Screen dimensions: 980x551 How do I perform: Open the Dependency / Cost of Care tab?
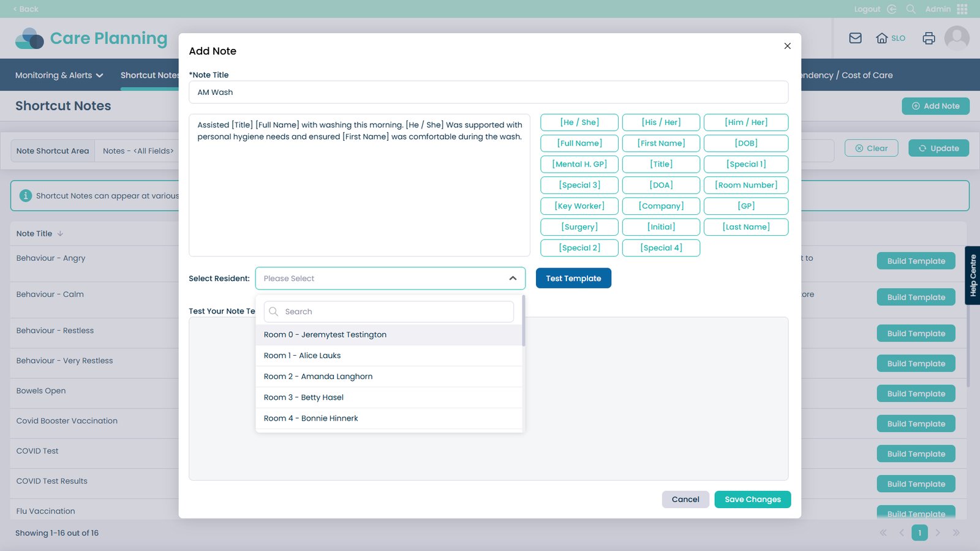847,75
